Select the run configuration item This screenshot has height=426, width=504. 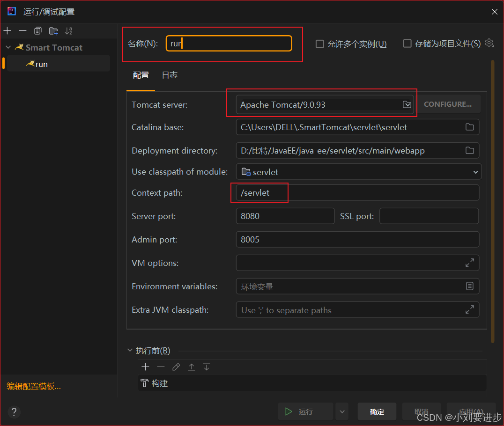[x=59, y=64]
